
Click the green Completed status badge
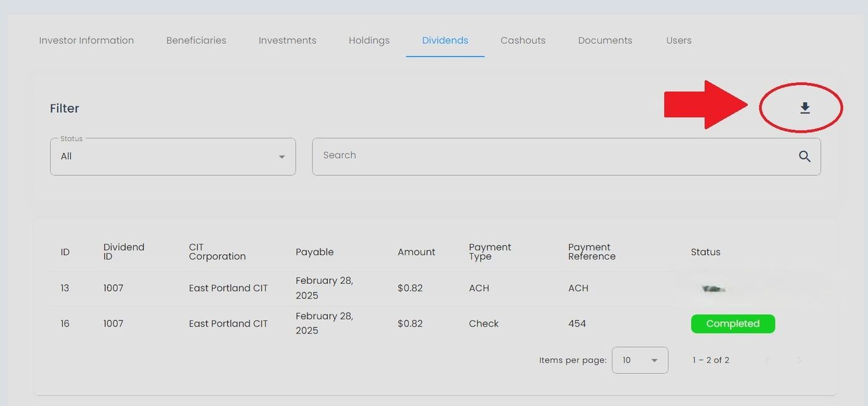[732, 324]
